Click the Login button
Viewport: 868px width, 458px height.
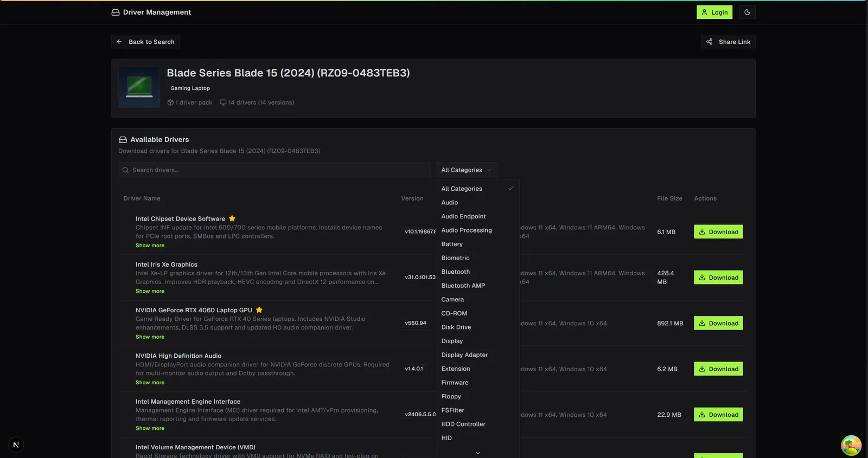tap(714, 12)
